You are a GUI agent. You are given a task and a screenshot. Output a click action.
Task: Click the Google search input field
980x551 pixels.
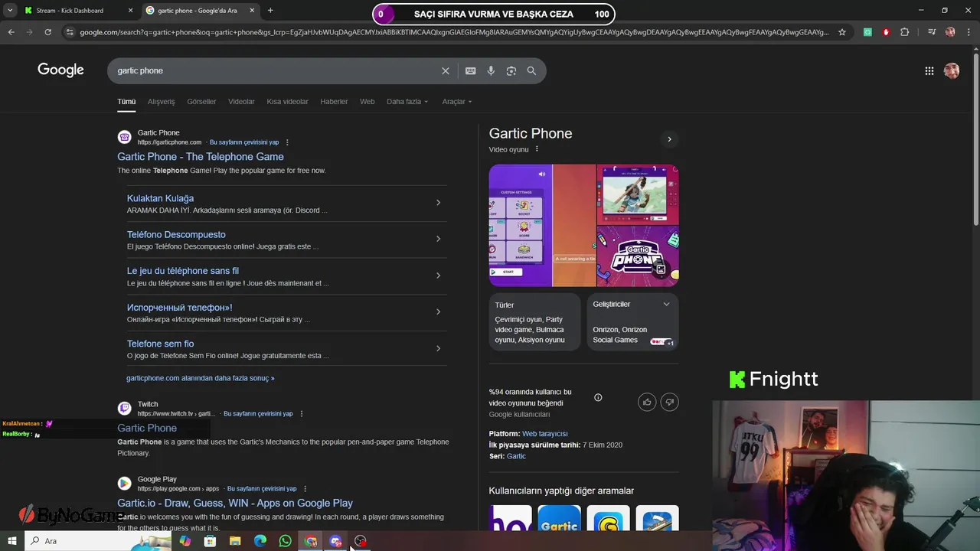pos(276,70)
